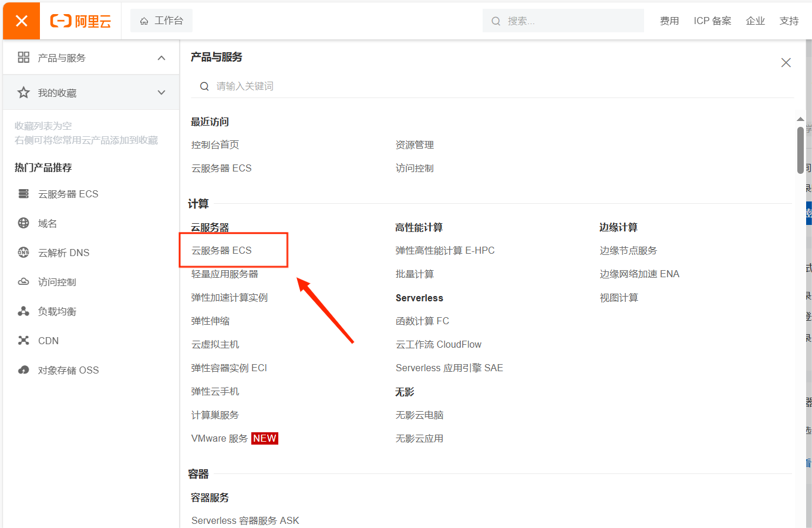Open 访问控制 in hot products list
The width and height of the screenshot is (812, 528).
(57, 282)
